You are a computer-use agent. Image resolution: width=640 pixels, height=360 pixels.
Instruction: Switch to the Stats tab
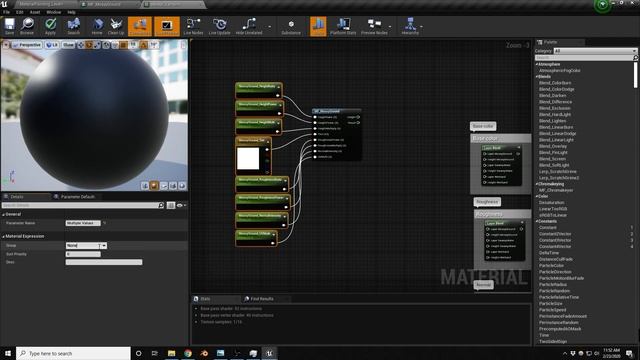tap(216, 299)
